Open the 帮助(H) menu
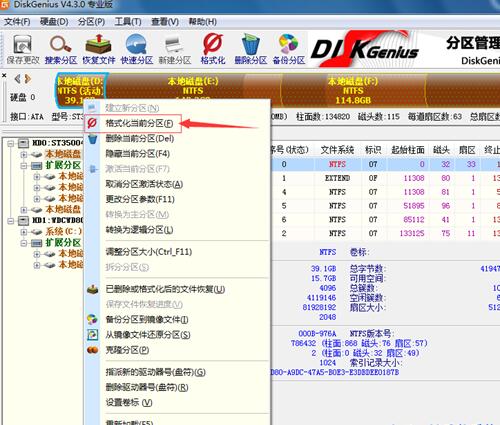This screenshot has width=500, height=425. pos(203,22)
